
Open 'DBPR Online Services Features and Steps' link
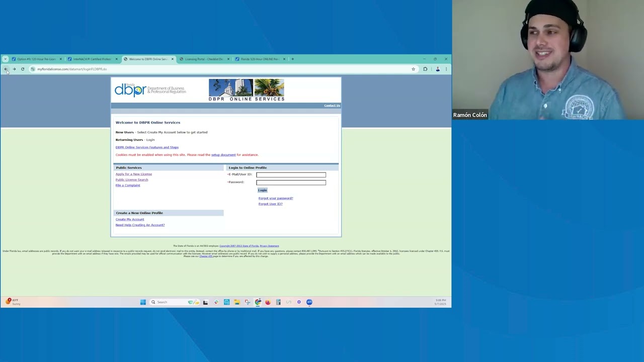click(147, 147)
